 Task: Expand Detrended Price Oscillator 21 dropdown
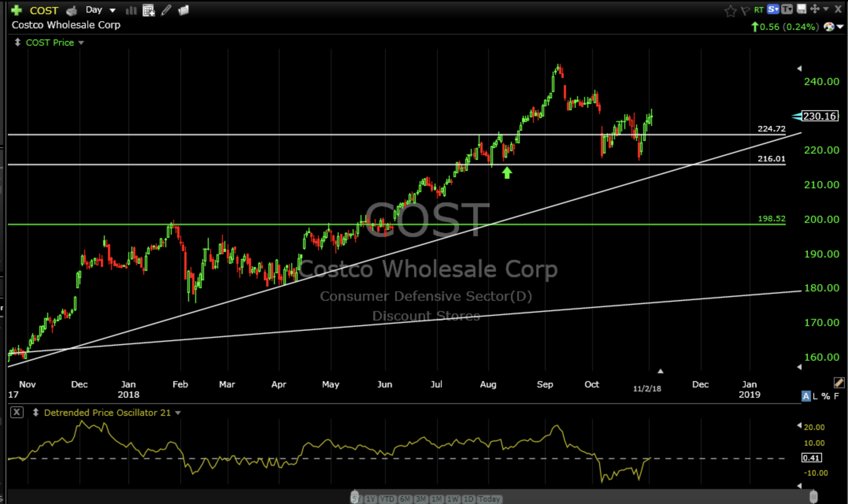click(x=178, y=413)
